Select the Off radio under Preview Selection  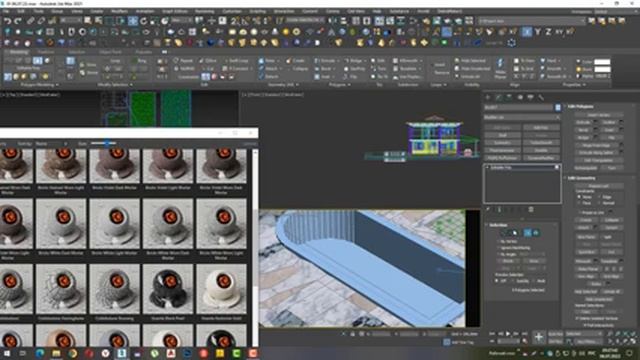point(497,281)
